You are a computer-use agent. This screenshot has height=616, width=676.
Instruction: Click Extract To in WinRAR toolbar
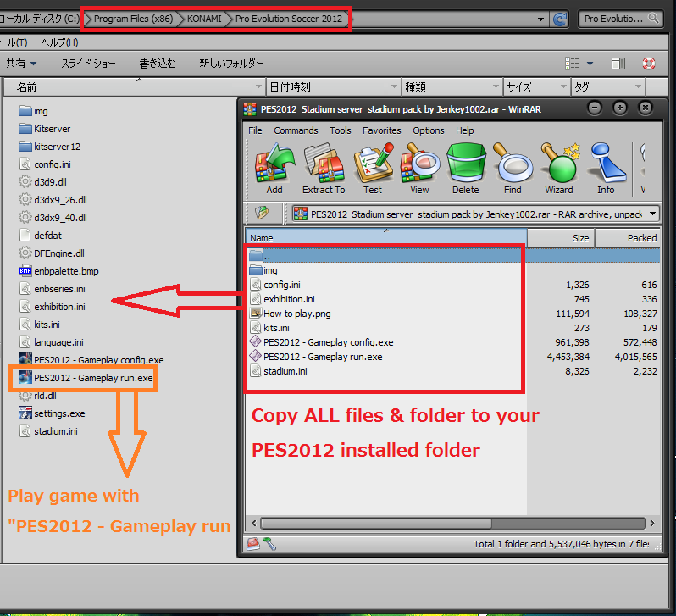324,169
